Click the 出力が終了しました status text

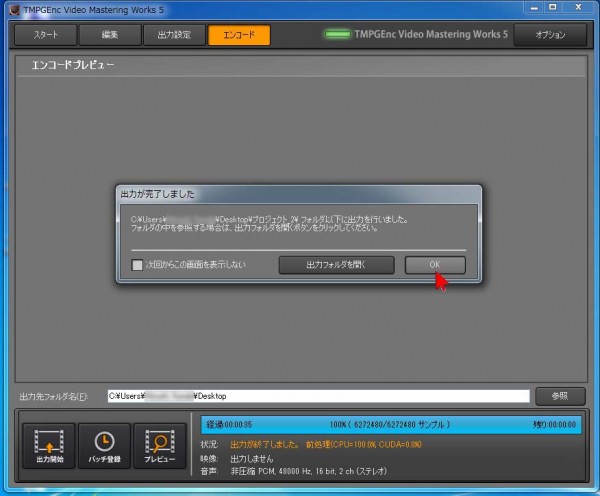(265, 444)
